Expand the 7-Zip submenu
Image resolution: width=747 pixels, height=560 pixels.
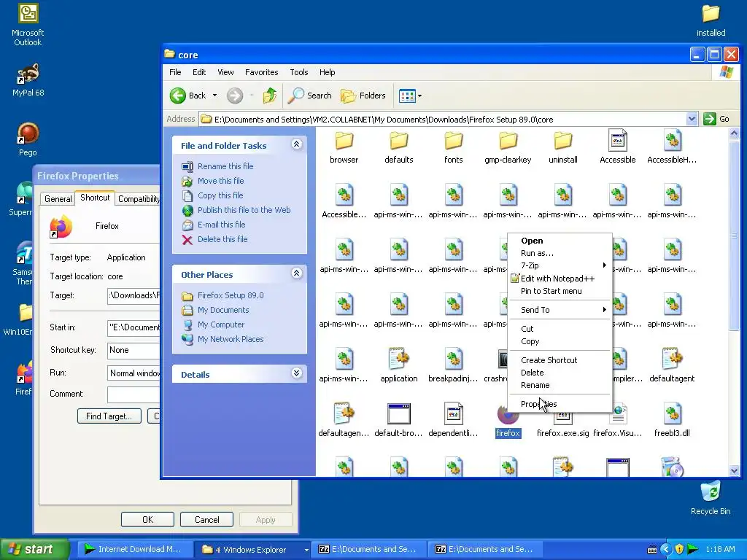pos(560,265)
